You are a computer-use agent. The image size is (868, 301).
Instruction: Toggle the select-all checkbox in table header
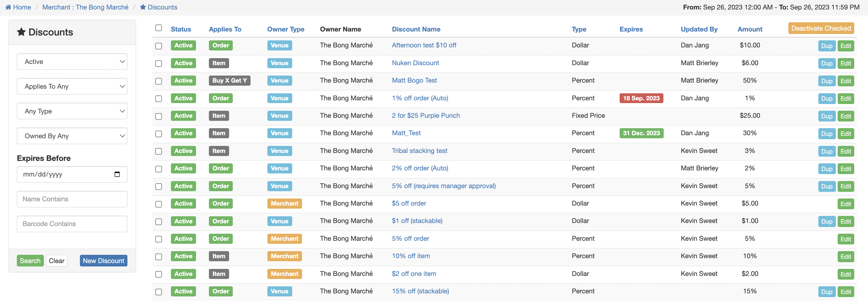click(158, 28)
